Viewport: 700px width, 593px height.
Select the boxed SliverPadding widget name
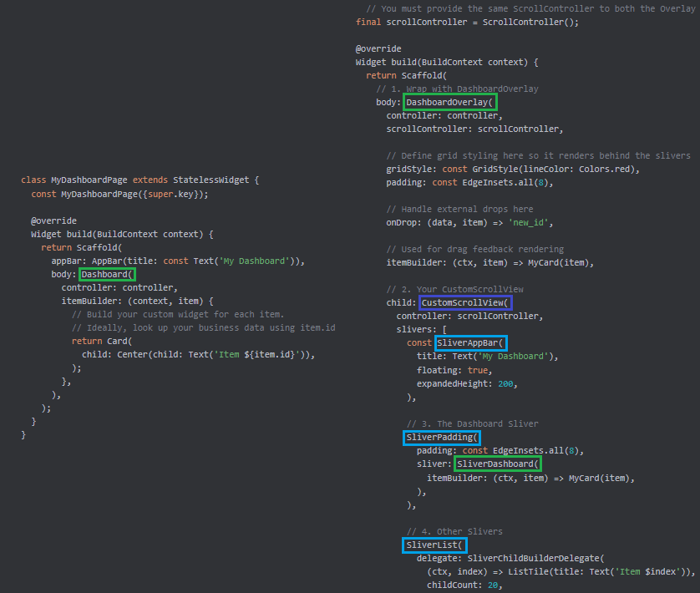441,437
